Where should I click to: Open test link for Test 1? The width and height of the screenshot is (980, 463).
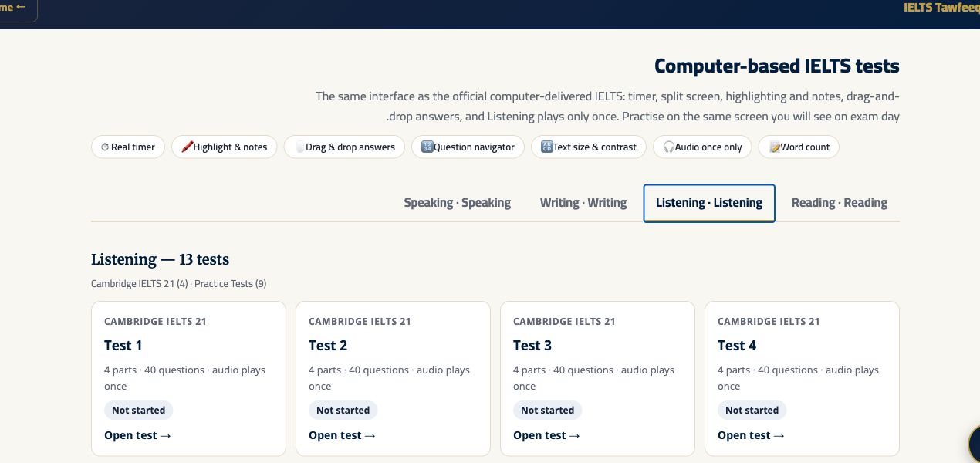(x=137, y=435)
